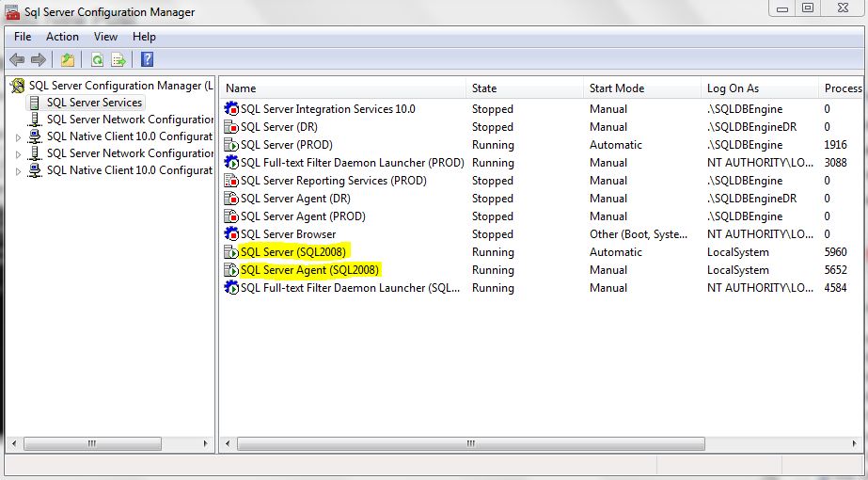Click the Up one level folder icon
This screenshot has height=480, width=868.
[68, 59]
